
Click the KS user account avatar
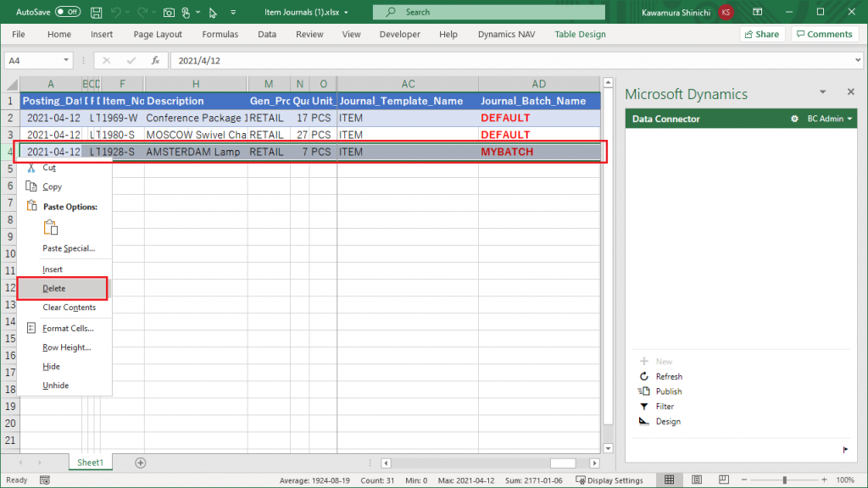[726, 12]
